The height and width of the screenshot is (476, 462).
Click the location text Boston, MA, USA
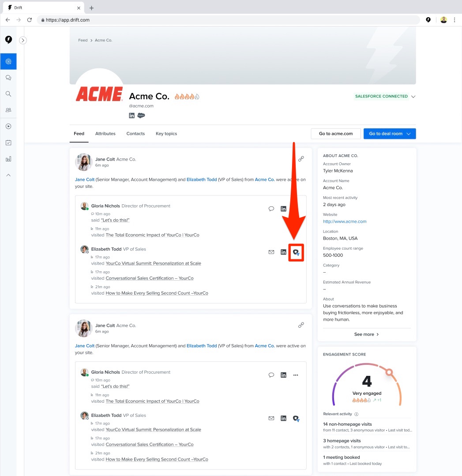340,238
